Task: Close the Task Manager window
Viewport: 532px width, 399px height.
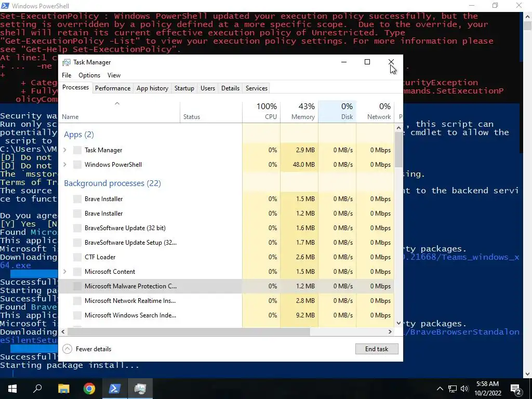Action: [x=391, y=62]
